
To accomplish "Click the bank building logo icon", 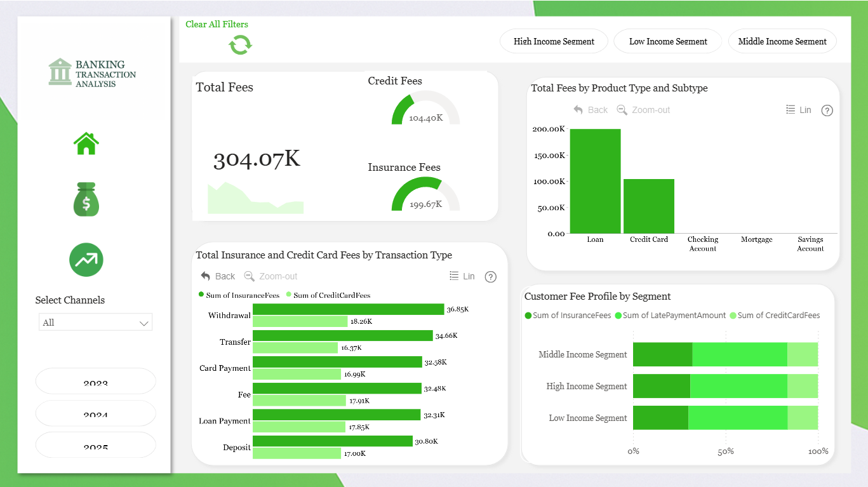I will [x=60, y=72].
